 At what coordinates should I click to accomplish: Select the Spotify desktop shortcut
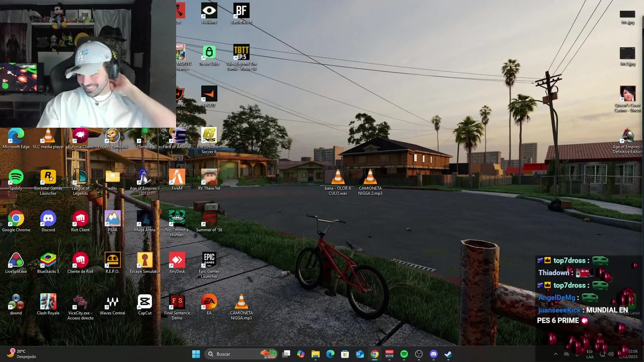pyautogui.click(x=16, y=180)
